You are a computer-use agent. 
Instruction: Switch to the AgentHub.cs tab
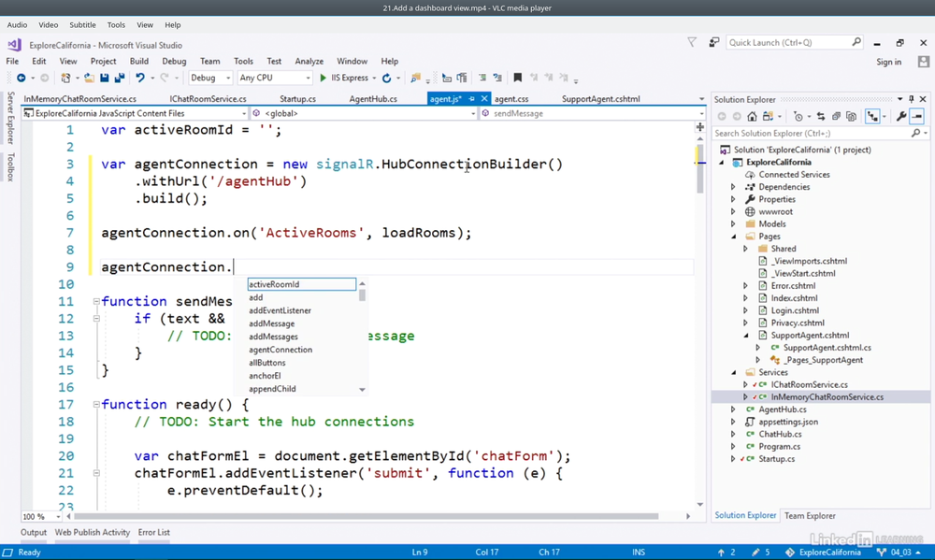[x=373, y=99]
